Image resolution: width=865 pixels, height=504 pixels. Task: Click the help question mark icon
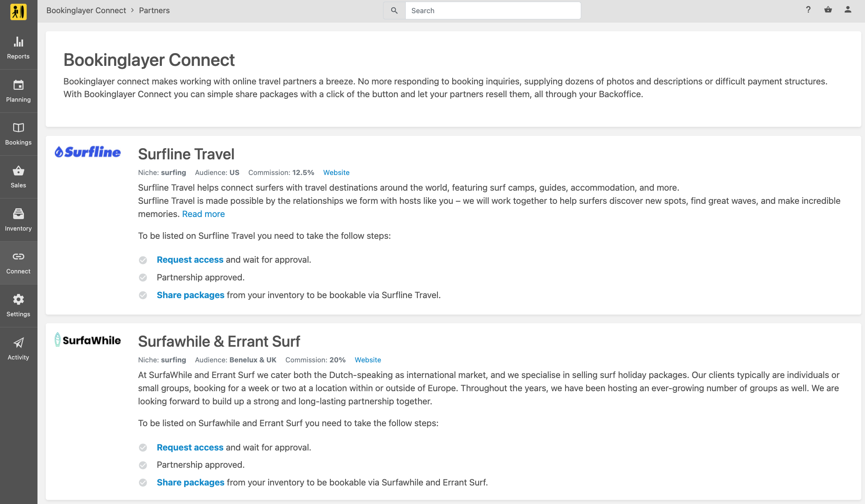click(x=808, y=10)
